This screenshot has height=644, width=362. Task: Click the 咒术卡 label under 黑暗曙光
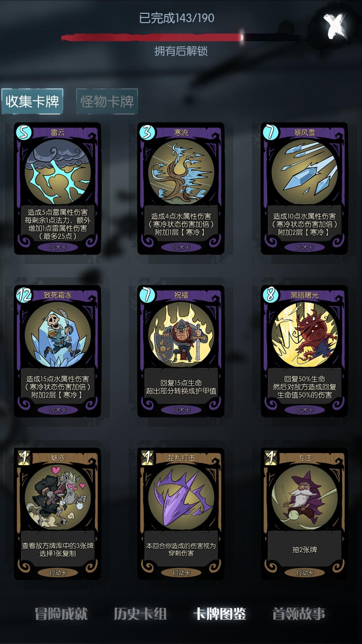click(304, 410)
